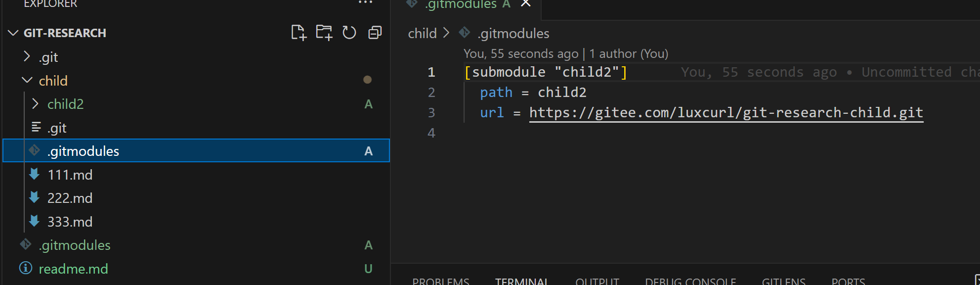Image resolution: width=980 pixels, height=285 pixels.
Task: Collapse all folders in Explorer
Action: 375,33
